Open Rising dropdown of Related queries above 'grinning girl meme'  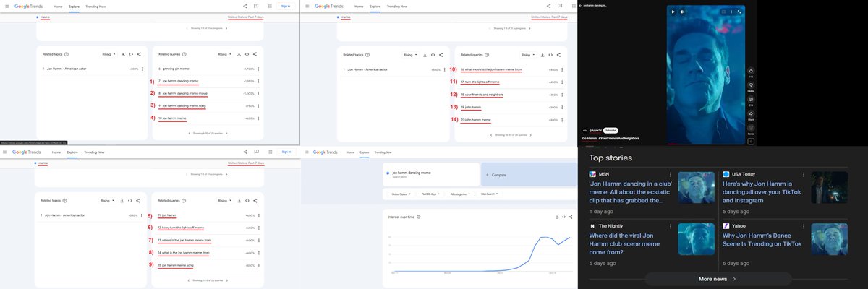[x=224, y=54]
